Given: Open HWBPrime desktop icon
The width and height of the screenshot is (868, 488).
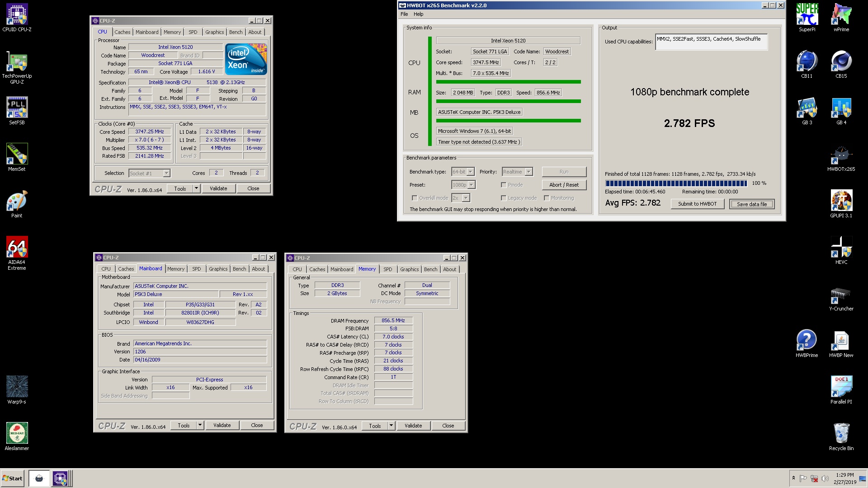Looking at the screenshot, I should (x=807, y=344).
